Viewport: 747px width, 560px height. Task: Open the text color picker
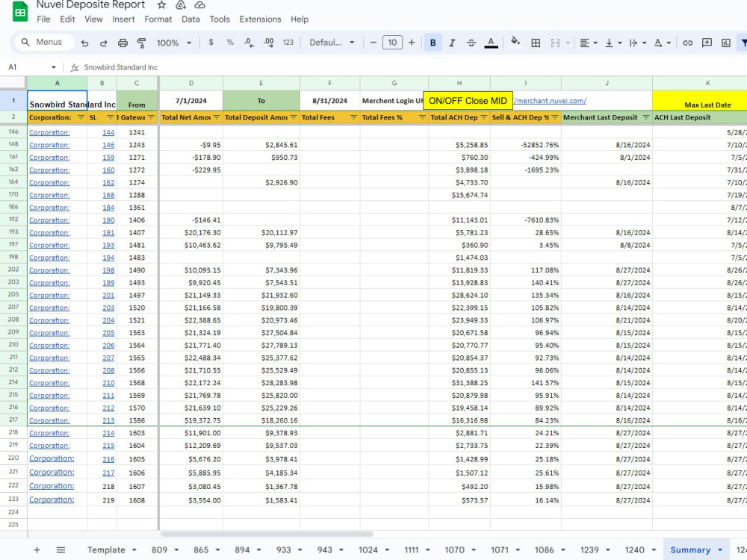[x=491, y=43]
